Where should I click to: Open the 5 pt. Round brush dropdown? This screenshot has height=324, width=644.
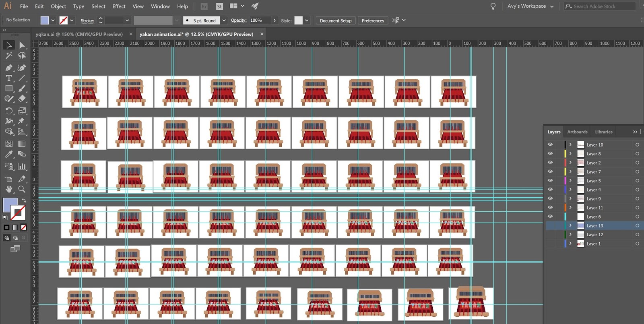[224, 21]
